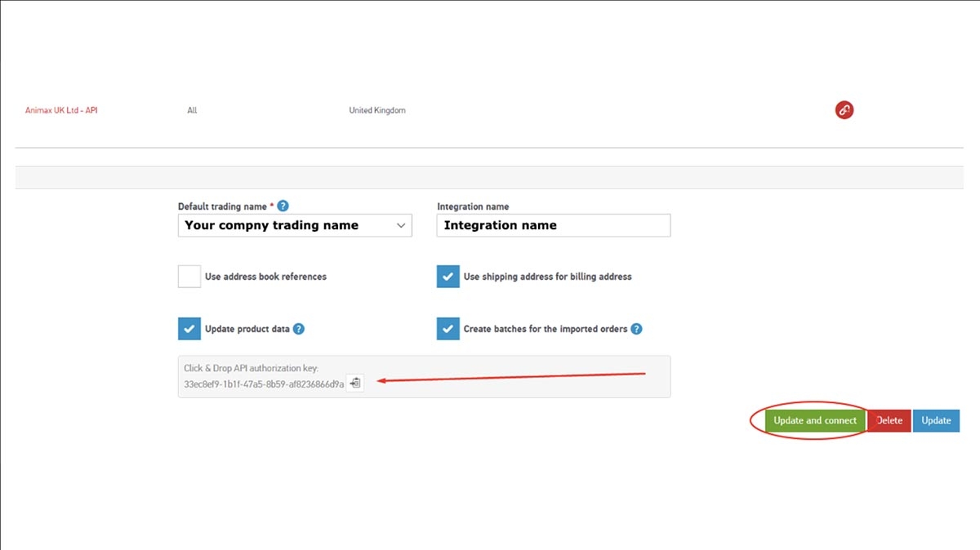The width and height of the screenshot is (980, 550).
Task: Click the help icon beside Update product data
Action: click(x=299, y=329)
